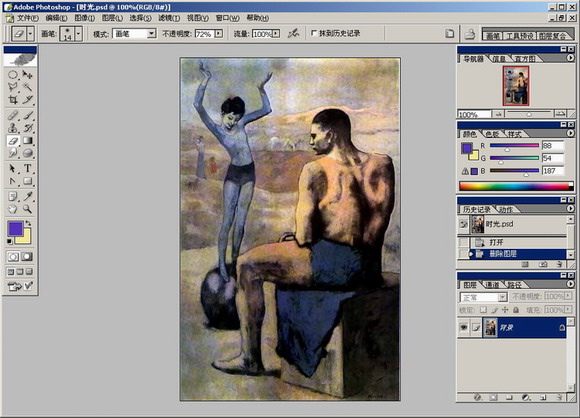
Task: Open Layers panel flyout menu arrow
Action: point(570,284)
